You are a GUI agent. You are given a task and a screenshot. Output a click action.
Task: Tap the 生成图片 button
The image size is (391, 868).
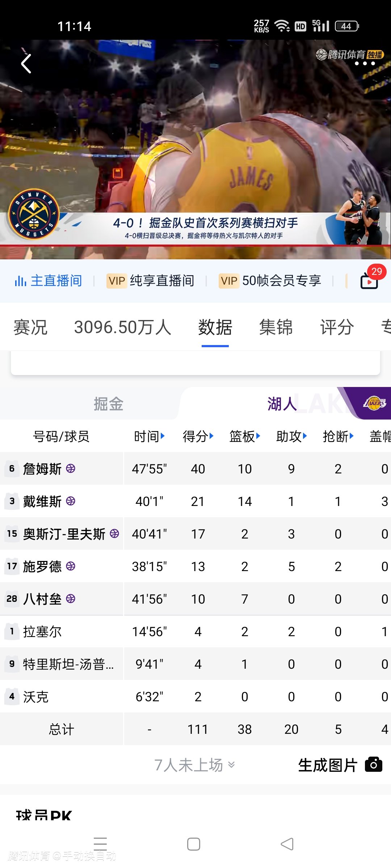tap(328, 765)
